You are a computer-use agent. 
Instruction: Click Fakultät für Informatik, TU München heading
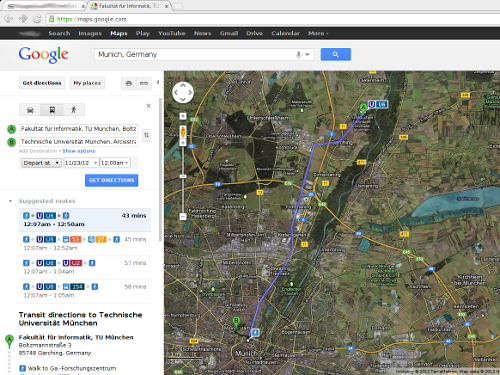click(x=76, y=337)
